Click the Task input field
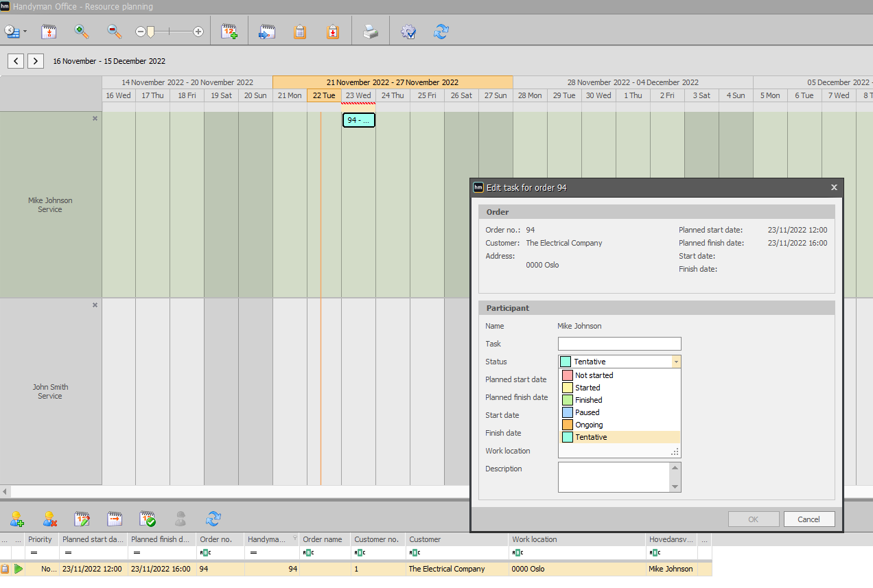873x588 pixels. pyautogui.click(x=620, y=344)
